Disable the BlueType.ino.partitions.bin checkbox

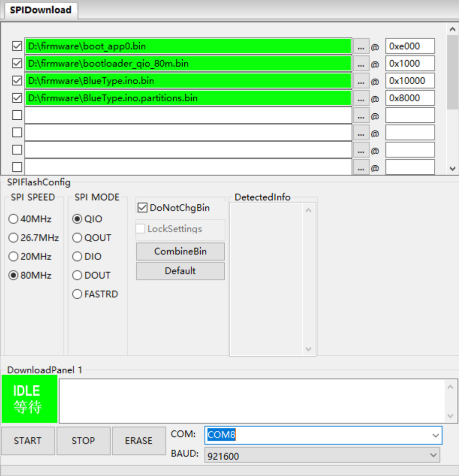[x=17, y=98]
